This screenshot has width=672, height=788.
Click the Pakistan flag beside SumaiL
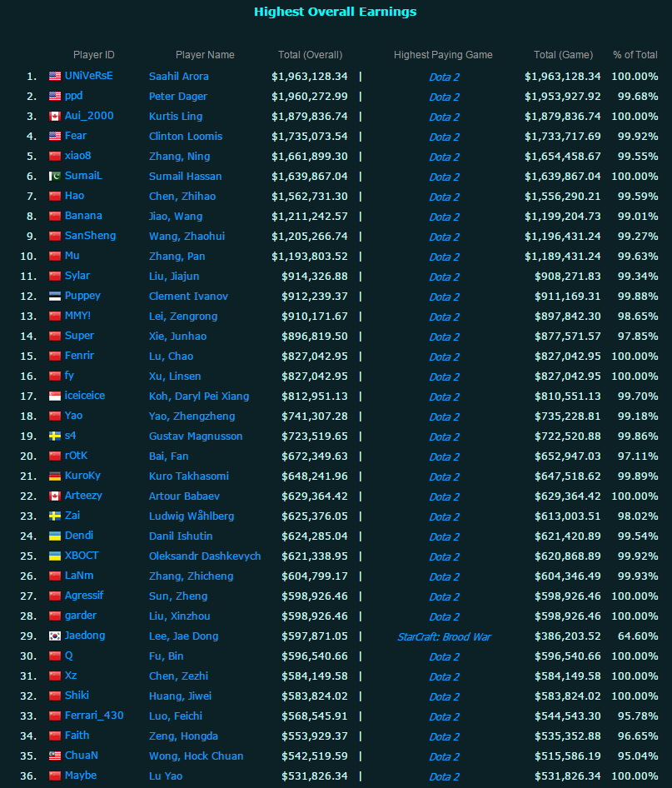pyautogui.click(x=55, y=177)
